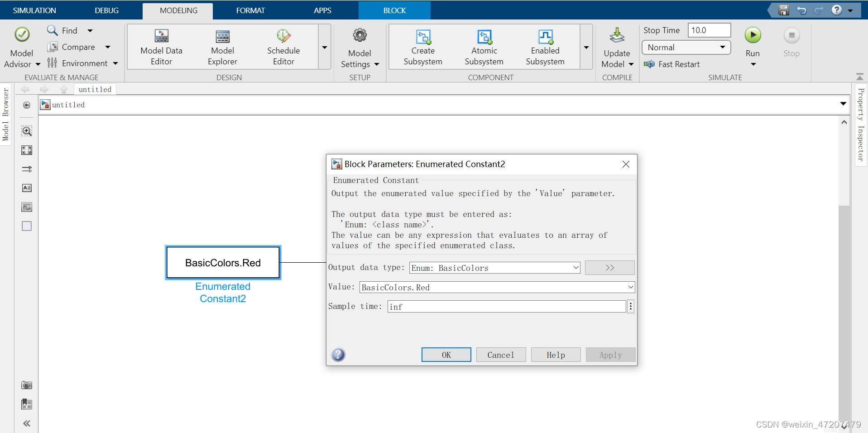
Task: Close the Block Parameters dialog
Action: pyautogui.click(x=626, y=164)
